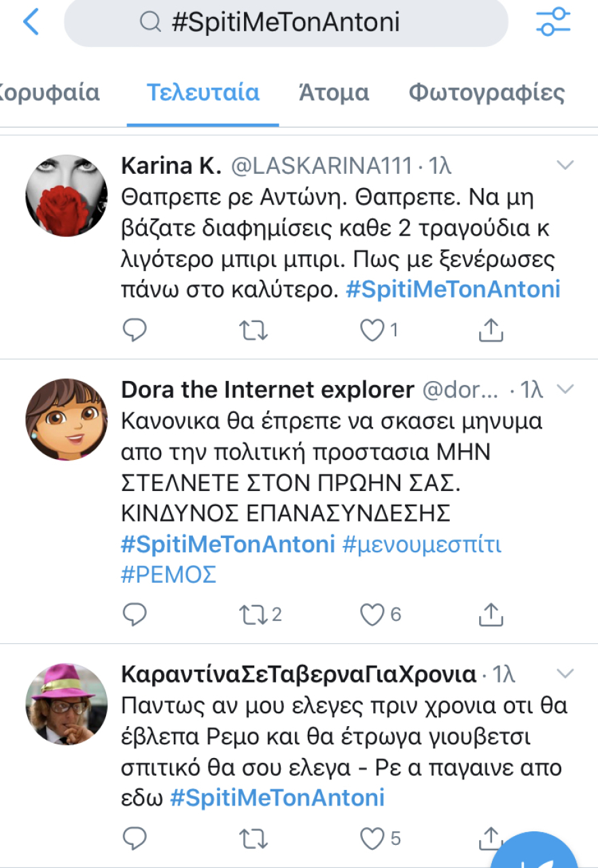The image size is (598, 868).
Task: Reply to the ΚαραντίναΣεΤαβερναΓιαΧρονια tweet
Action: coord(135,839)
